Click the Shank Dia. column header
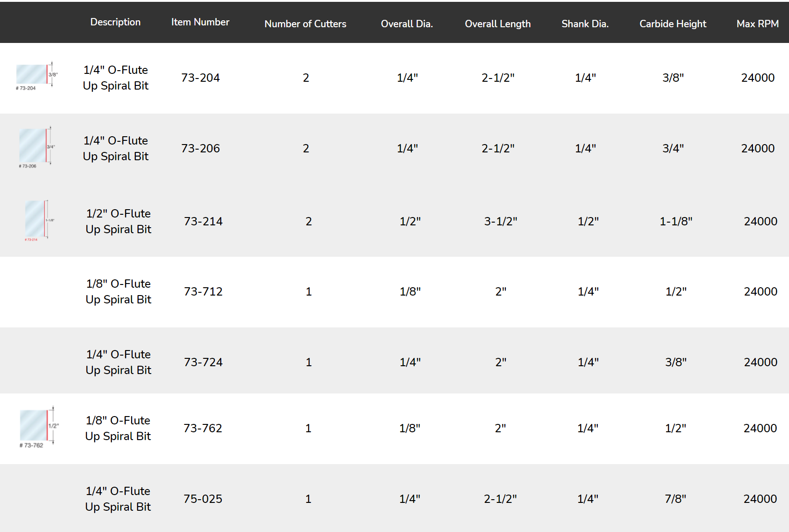The height and width of the screenshot is (532, 789). pyautogui.click(x=585, y=24)
